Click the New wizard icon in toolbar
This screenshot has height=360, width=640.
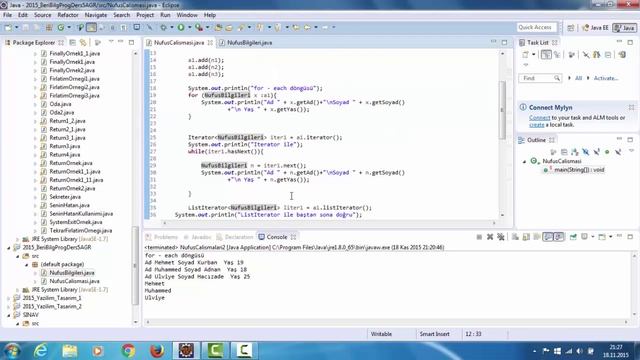(x=8, y=27)
